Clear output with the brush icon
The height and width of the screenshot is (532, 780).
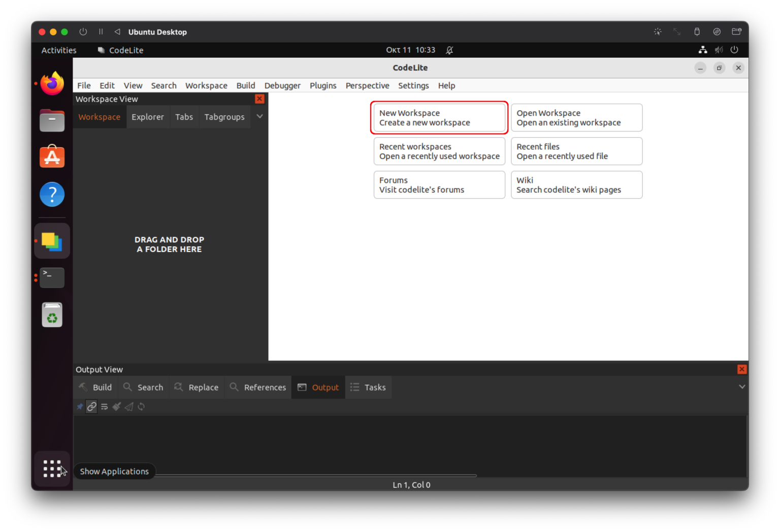(117, 407)
